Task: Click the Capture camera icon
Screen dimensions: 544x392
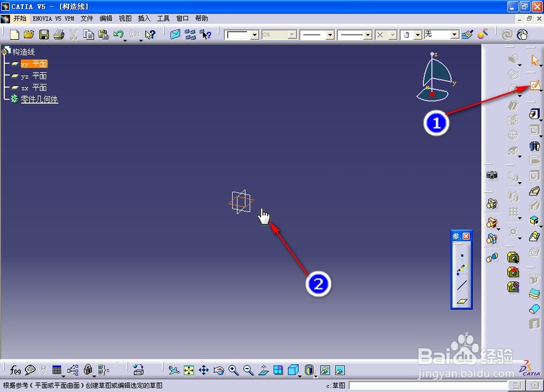Action: [x=492, y=176]
